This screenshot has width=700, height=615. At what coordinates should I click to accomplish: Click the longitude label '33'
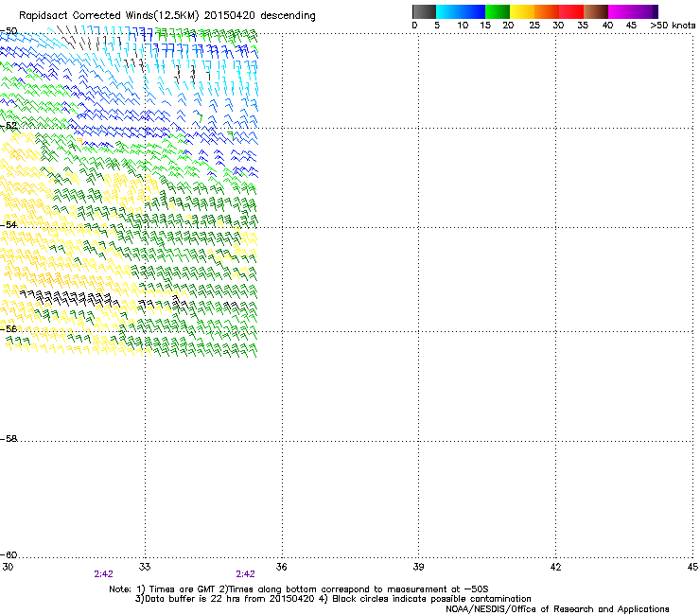coord(145,567)
